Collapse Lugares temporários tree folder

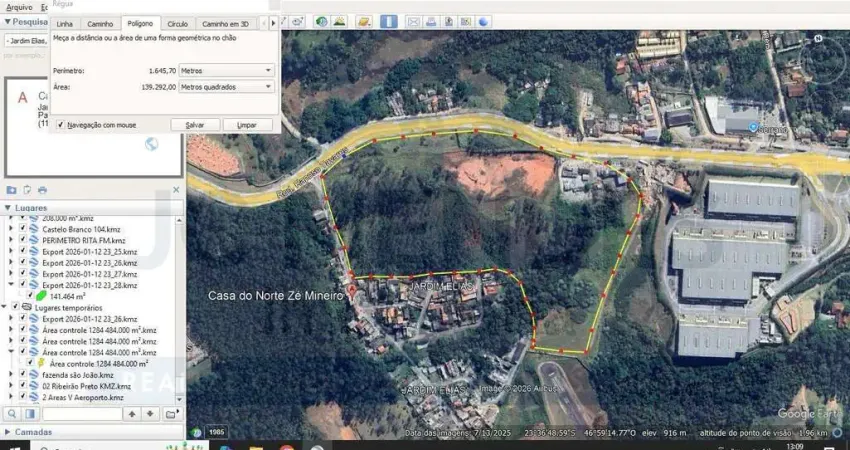pos(4,307)
